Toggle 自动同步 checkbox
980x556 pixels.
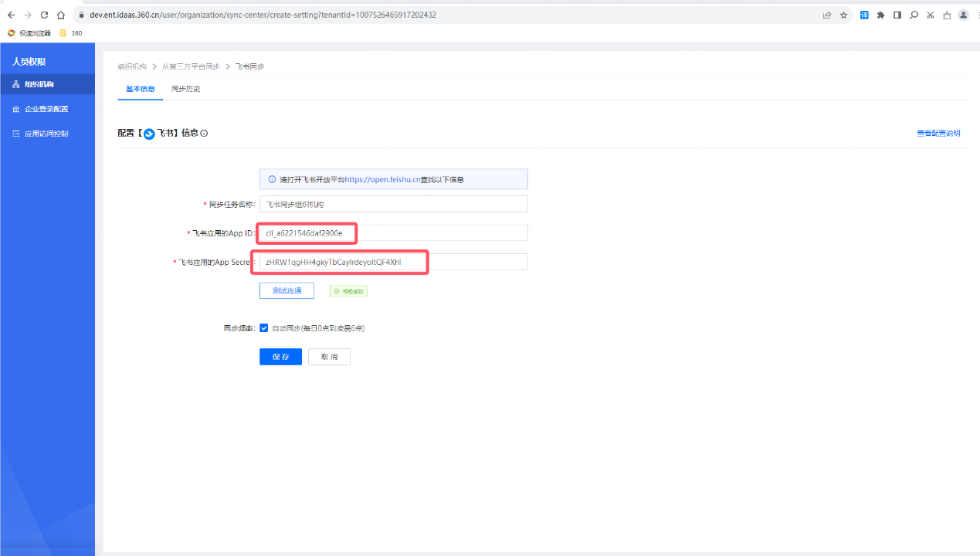264,328
